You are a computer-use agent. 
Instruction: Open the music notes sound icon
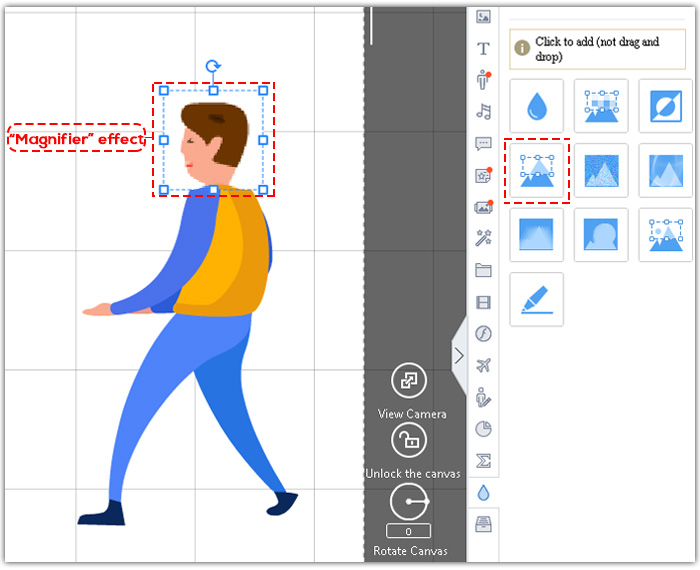pyautogui.click(x=483, y=111)
